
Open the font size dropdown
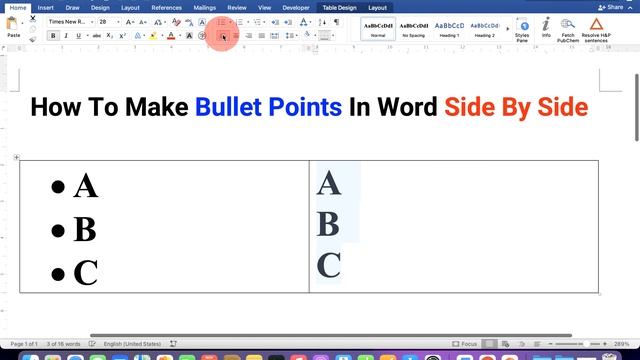pos(118,22)
